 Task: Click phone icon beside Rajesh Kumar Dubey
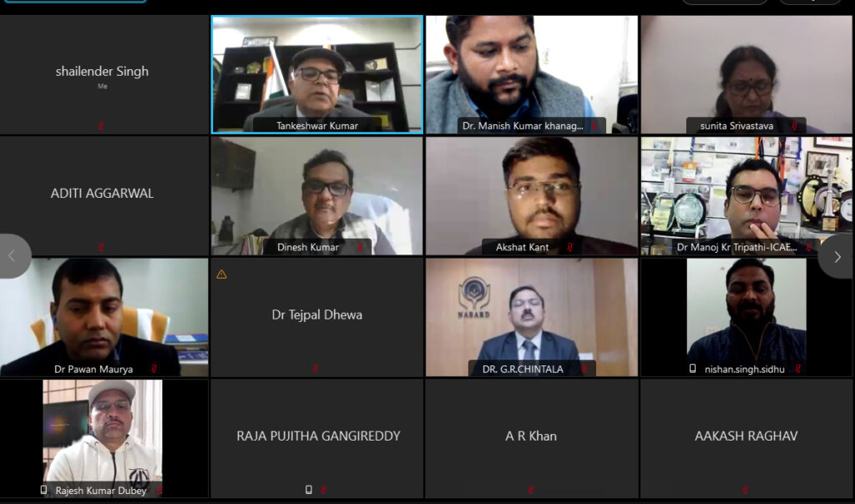tap(43, 490)
